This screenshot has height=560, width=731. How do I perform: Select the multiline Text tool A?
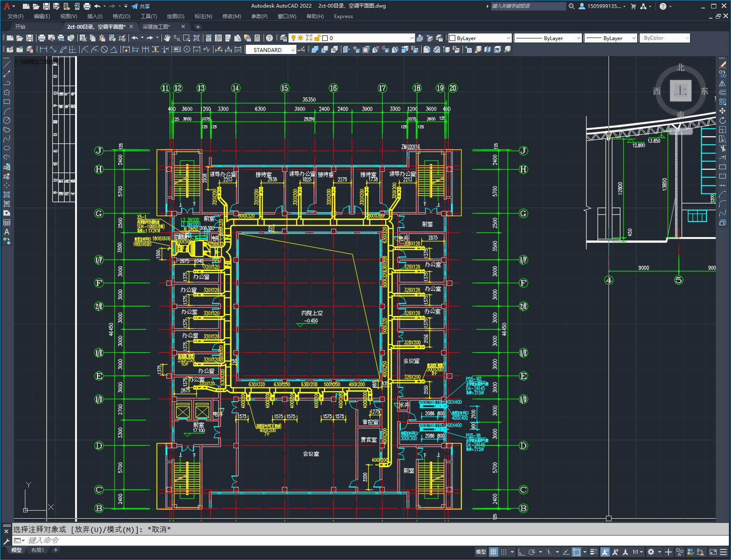(x=6, y=232)
